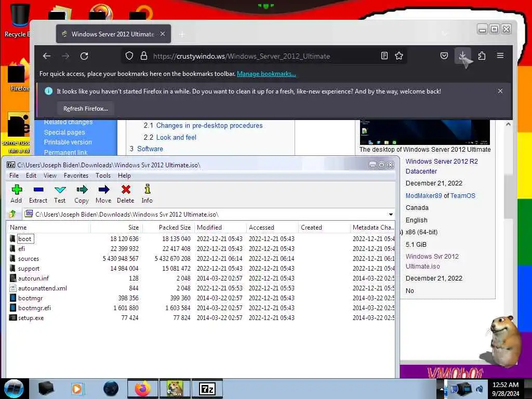Select bootmgr.efi in the file list

pyautogui.click(x=201, y=308)
